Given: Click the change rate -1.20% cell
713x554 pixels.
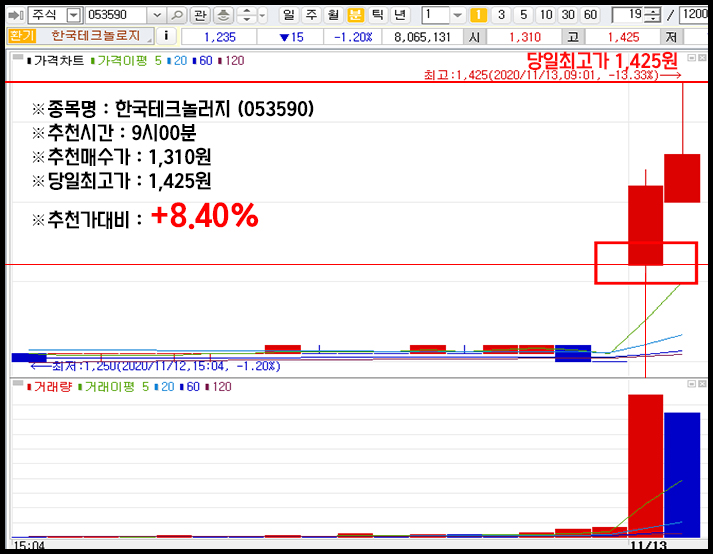Looking at the screenshot, I should click(x=353, y=37).
